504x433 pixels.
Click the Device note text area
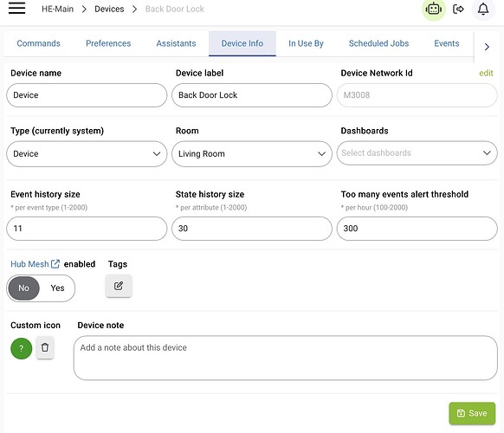[x=286, y=358]
